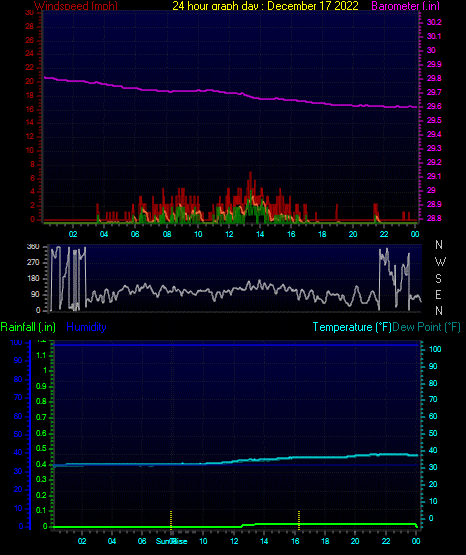Select the 24 hour graph day title
The image size is (466, 555).
(265, 6)
